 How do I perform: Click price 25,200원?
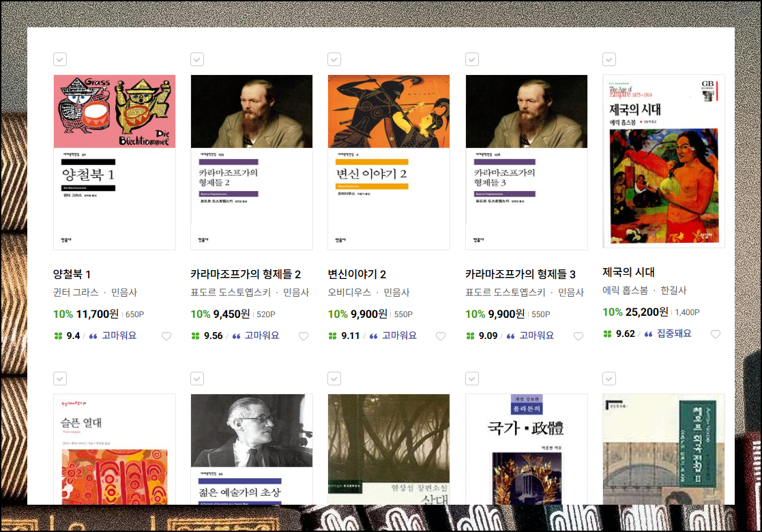coord(647,312)
